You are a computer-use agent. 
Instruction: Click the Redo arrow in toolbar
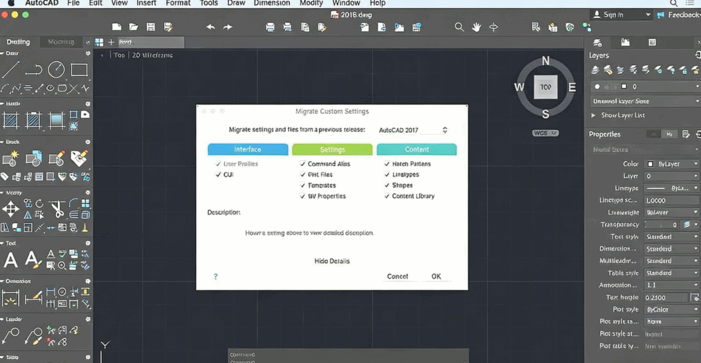coord(228,27)
